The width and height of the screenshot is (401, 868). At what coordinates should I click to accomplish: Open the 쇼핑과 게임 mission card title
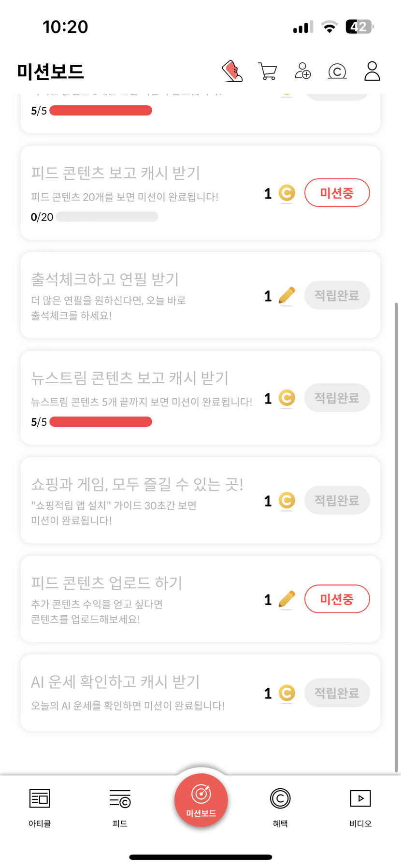[x=137, y=484]
